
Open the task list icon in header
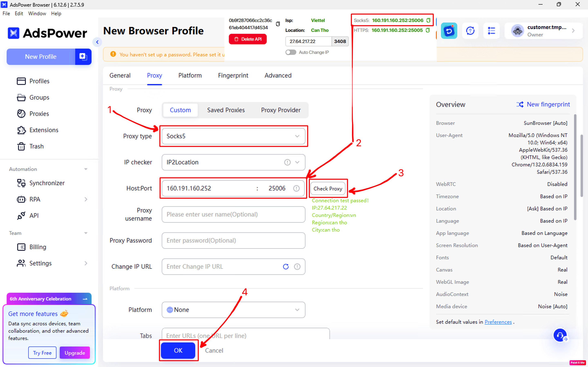pos(491,31)
